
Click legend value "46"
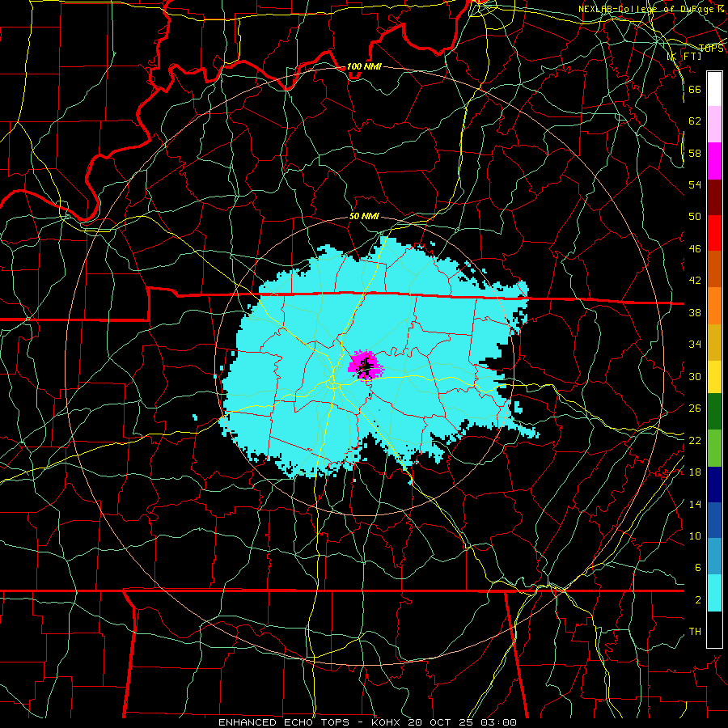[695, 248]
